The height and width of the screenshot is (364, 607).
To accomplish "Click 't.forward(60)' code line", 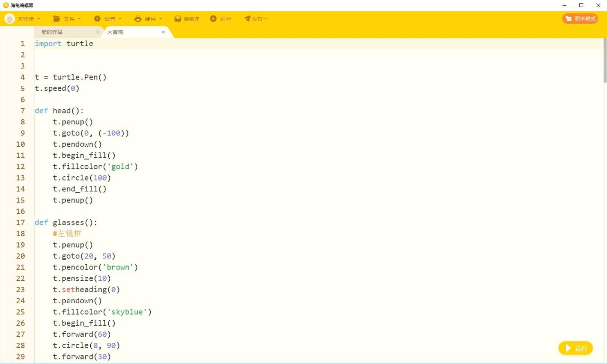I will tap(82, 334).
